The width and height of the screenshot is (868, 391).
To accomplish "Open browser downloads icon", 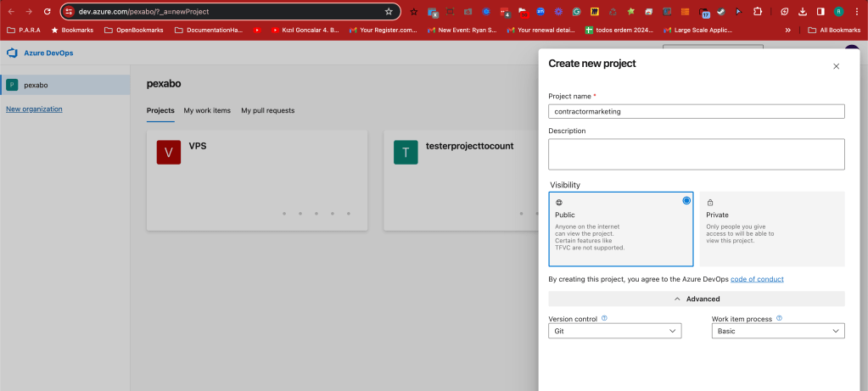I will click(802, 11).
